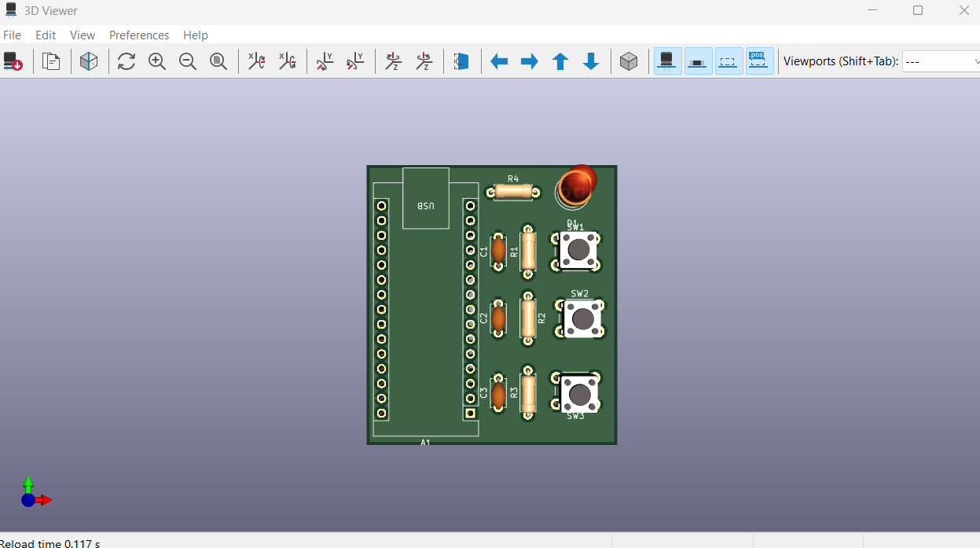The image size is (980, 548).
Task: Zoom in on the board
Action: click(157, 61)
